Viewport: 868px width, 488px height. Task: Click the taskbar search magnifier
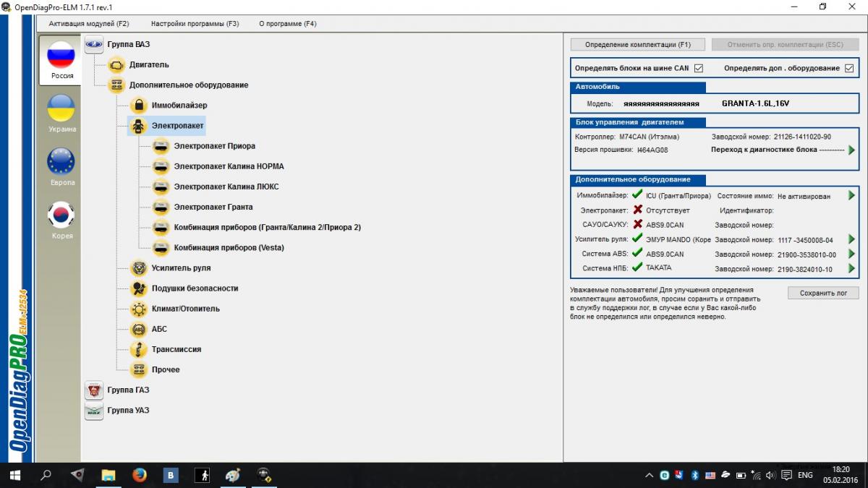46,475
